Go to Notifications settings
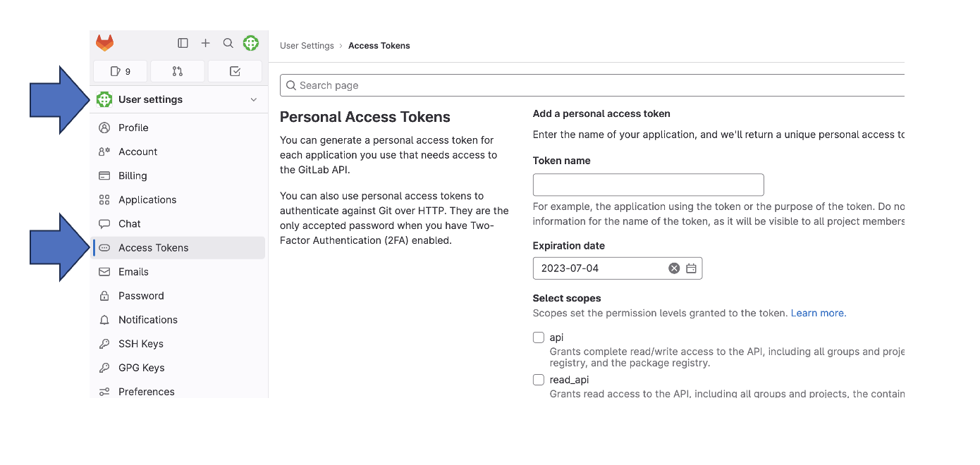This screenshot has width=980, height=465. (x=148, y=319)
